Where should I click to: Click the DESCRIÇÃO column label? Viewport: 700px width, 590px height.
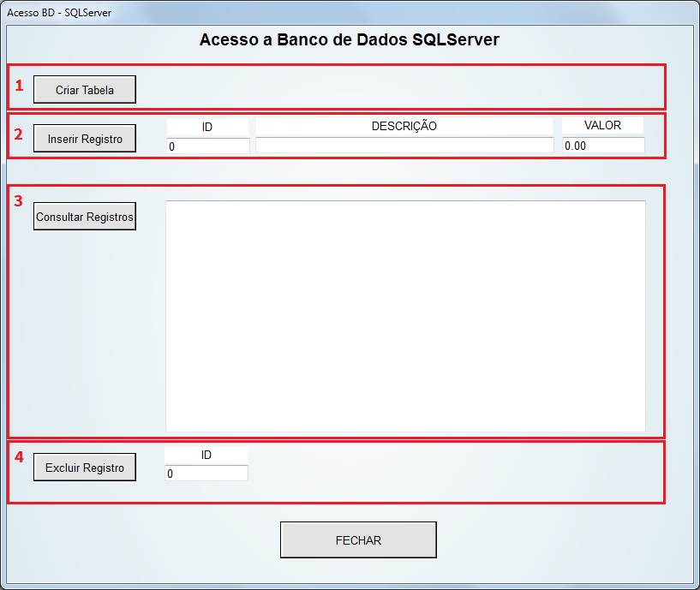click(404, 126)
